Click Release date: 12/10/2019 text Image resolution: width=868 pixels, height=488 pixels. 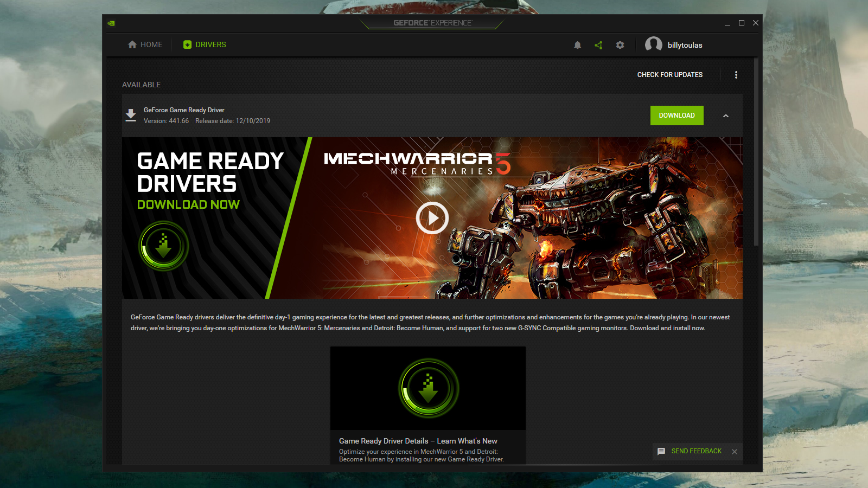tap(233, 121)
